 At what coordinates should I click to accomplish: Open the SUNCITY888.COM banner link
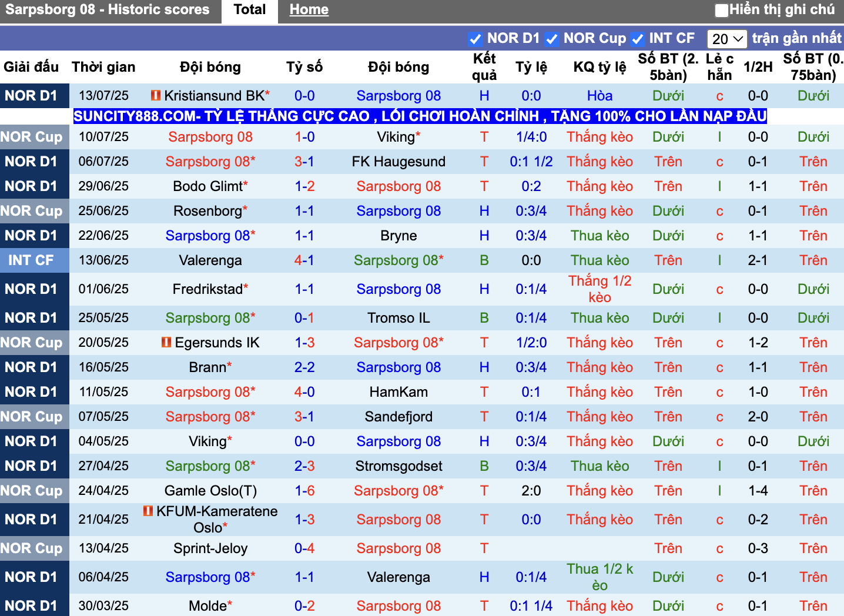click(x=420, y=116)
